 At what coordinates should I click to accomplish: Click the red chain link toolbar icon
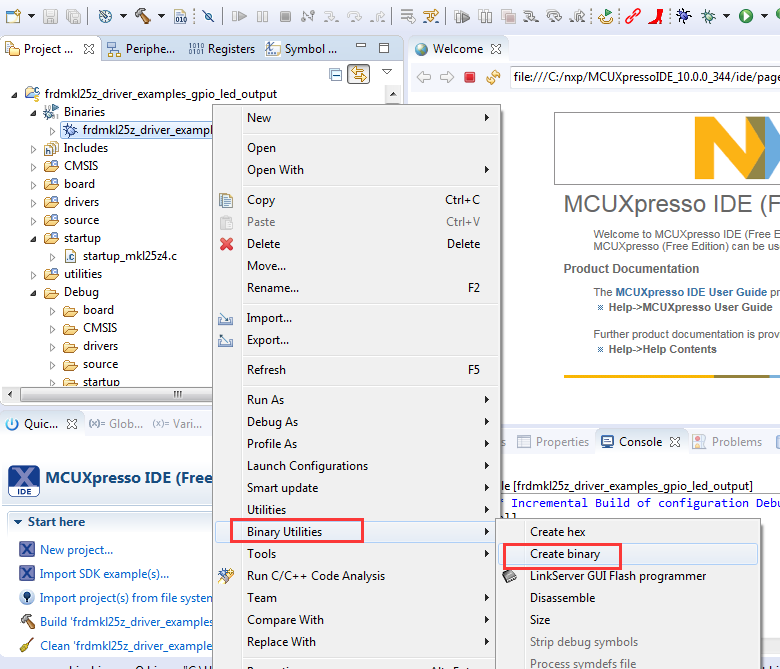[x=633, y=16]
